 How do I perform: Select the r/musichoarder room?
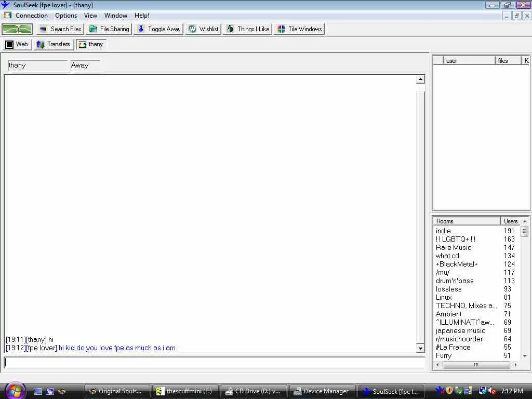coord(476,339)
